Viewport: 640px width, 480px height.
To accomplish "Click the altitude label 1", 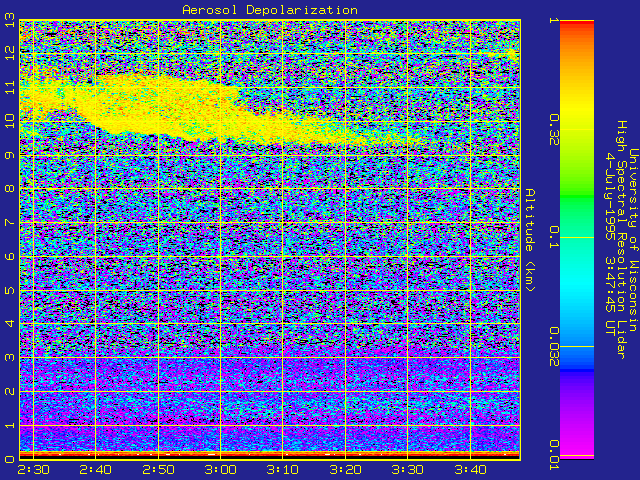I will coord(10,425).
